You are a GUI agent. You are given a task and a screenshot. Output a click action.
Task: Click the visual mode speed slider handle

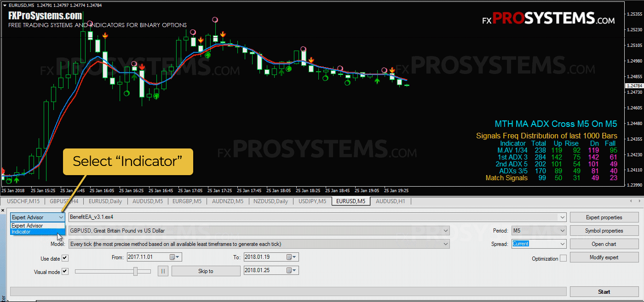click(x=136, y=271)
